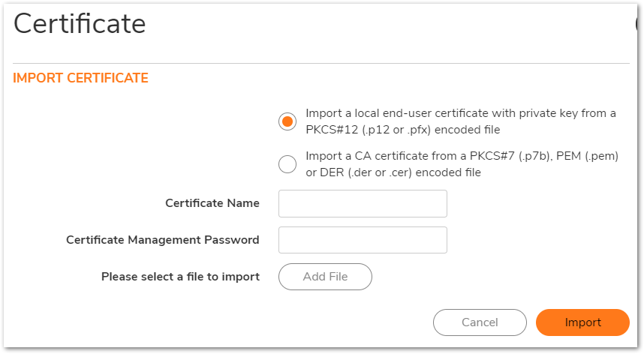Click the 'Please select a file to import' label
The width and height of the screenshot is (644, 354).
(180, 277)
